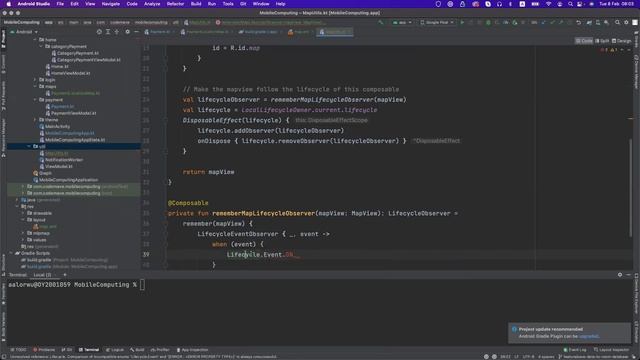The image size is (640, 360).
Task: Click the Wi-Fi icon in the macOS menu bar
Action: coord(549,4)
